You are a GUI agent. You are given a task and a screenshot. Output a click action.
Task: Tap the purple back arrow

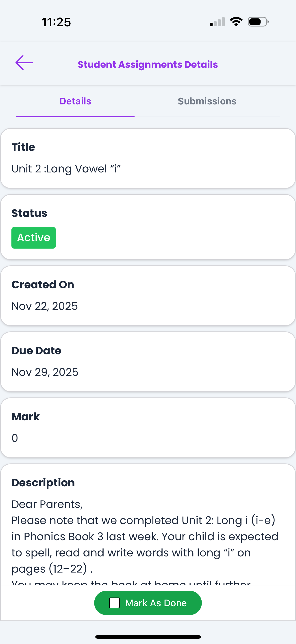(x=24, y=63)
